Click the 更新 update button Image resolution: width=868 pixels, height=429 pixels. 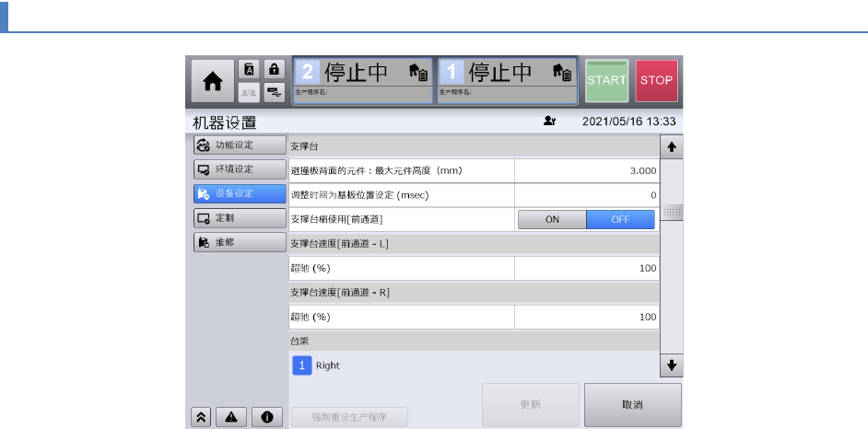531,405
